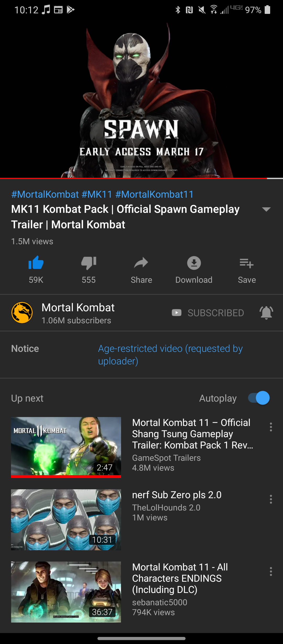Turn off the Autoplay switch
This screenshot has height=644, width=283.
click(x=259, y=398)
